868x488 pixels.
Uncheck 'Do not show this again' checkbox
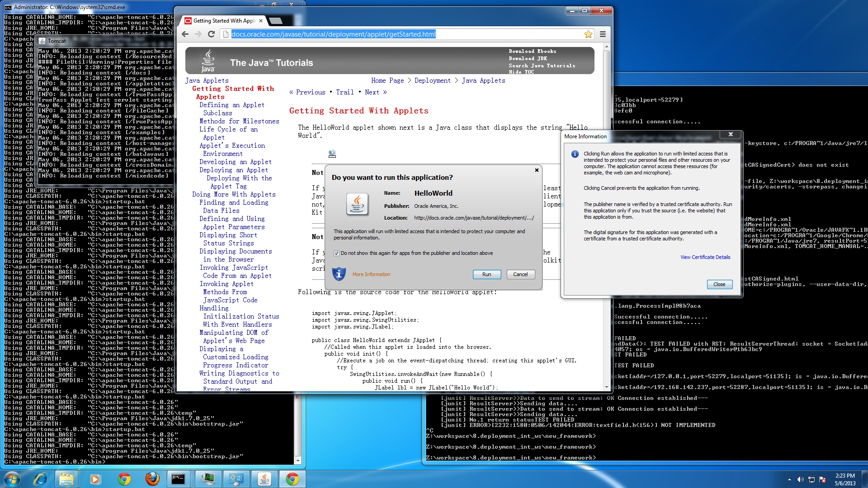[x=336, y=253]
